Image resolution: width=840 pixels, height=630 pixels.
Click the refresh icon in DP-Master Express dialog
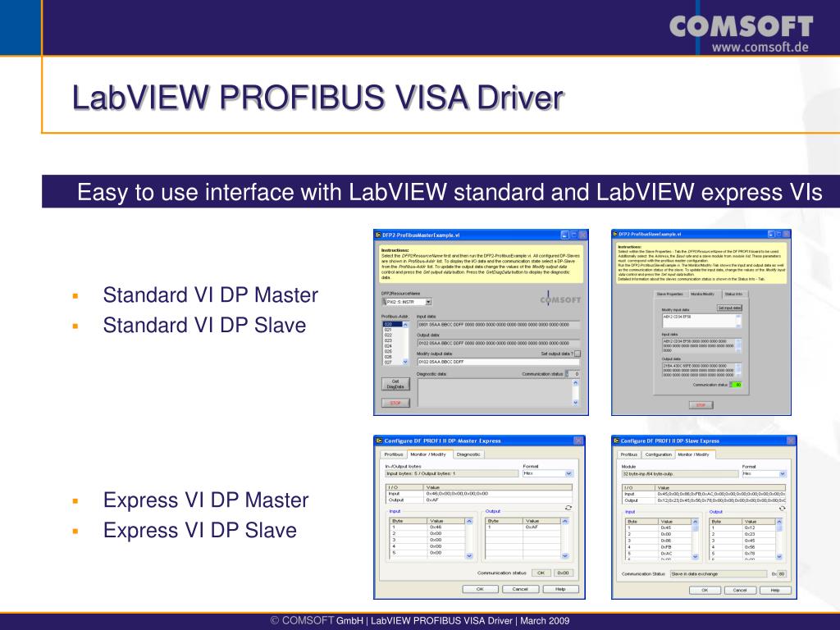coord(568,507)
